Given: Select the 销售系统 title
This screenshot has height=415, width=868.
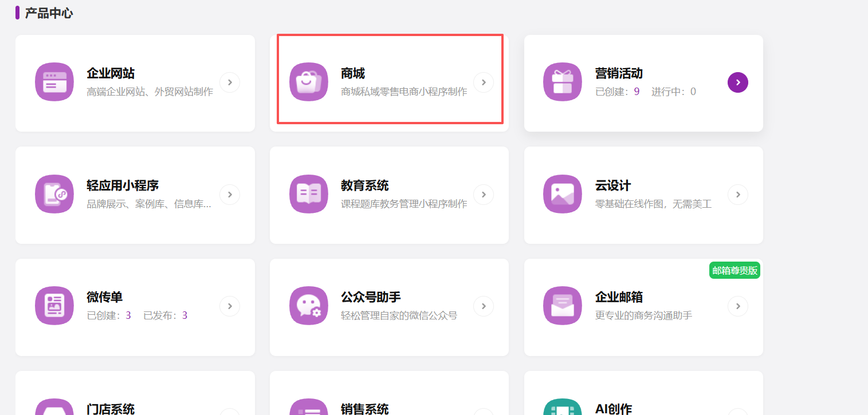Looking at the screenshot, I should pyautogui.click(x=365, y=409).
